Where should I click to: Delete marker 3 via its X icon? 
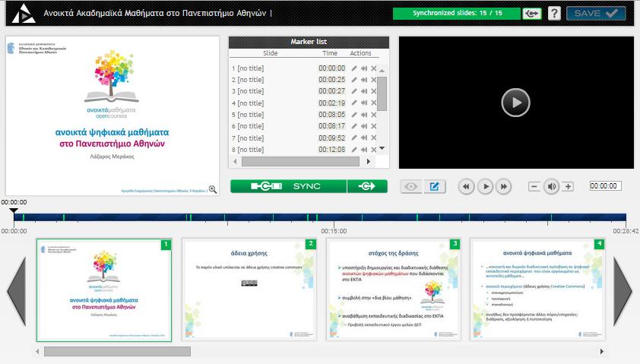[373, 91]
